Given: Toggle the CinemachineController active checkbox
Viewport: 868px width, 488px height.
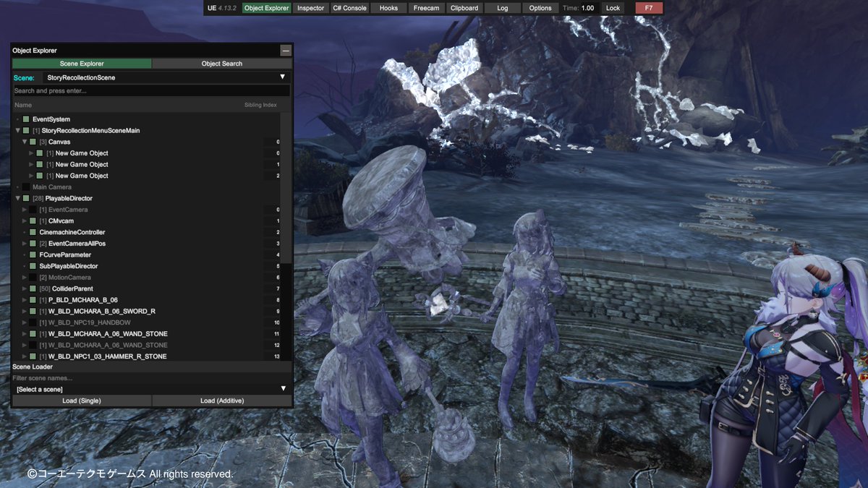Looking at the screenshot, I should 33,232.
